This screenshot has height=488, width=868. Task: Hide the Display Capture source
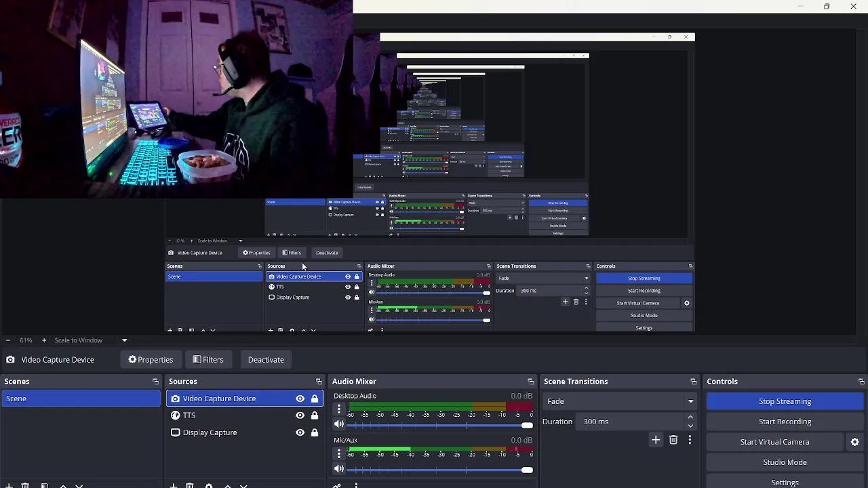(300, 432)
